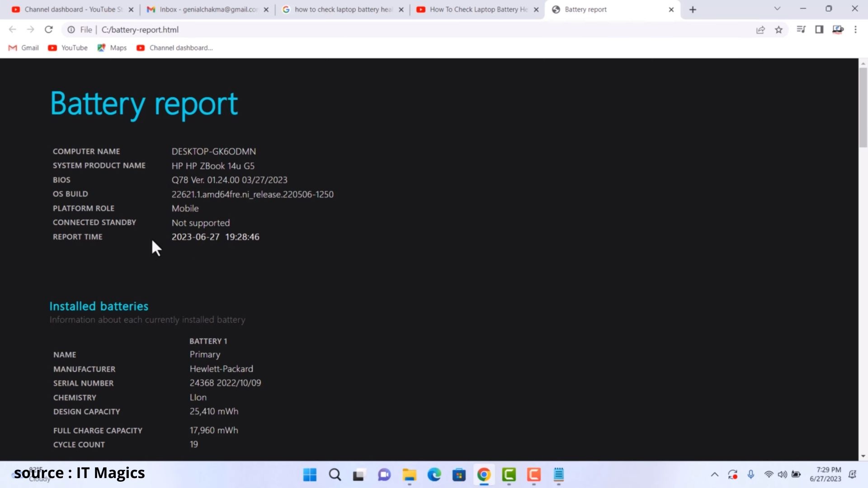Open the Maps bookmark
The image size is (868, 488).
coord(112,48)
